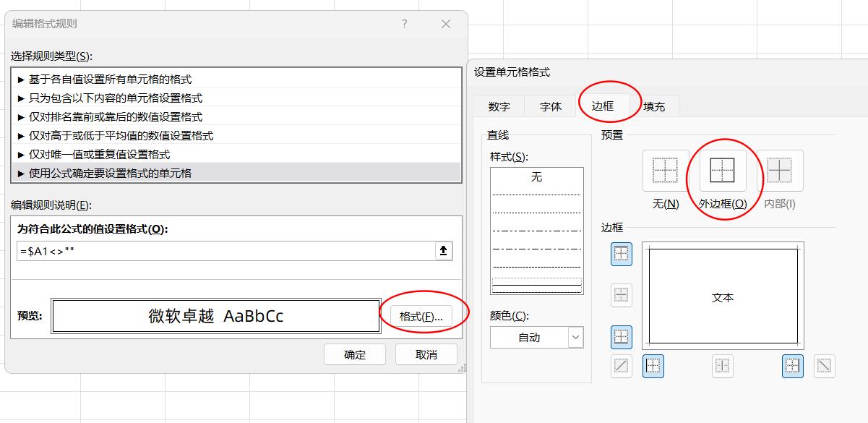Toggle the top border button

click(622, 254)
